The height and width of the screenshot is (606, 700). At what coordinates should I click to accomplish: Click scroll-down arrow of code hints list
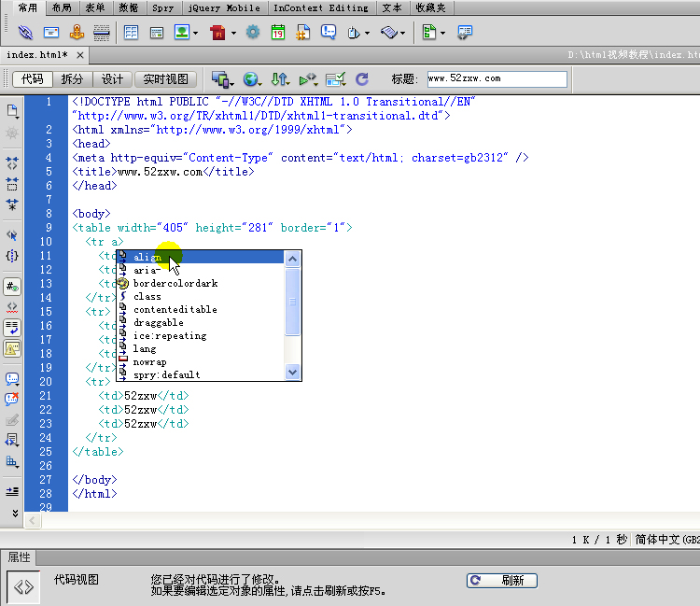pos(292,372)
